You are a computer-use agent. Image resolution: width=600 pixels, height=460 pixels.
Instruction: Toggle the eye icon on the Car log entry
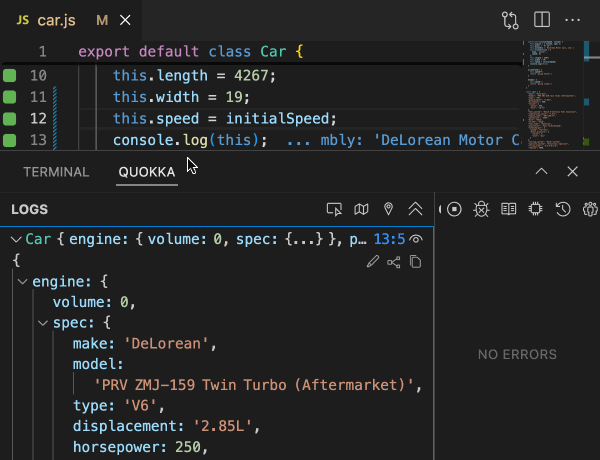tap(416, 239)
